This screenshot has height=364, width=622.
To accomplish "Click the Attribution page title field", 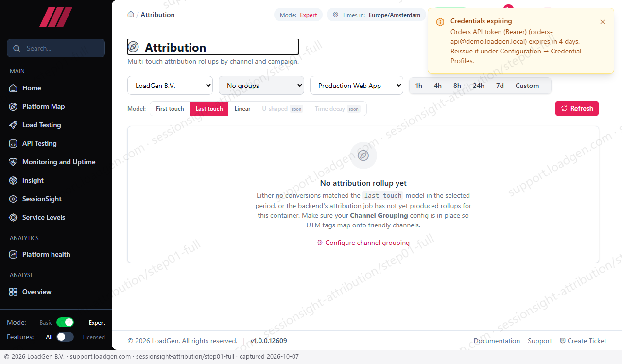I will click(x=213, y=47).
